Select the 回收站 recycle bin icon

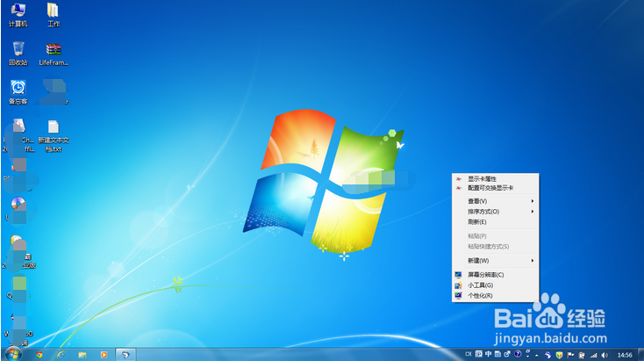pyautogui.click(x=18, y=54)
